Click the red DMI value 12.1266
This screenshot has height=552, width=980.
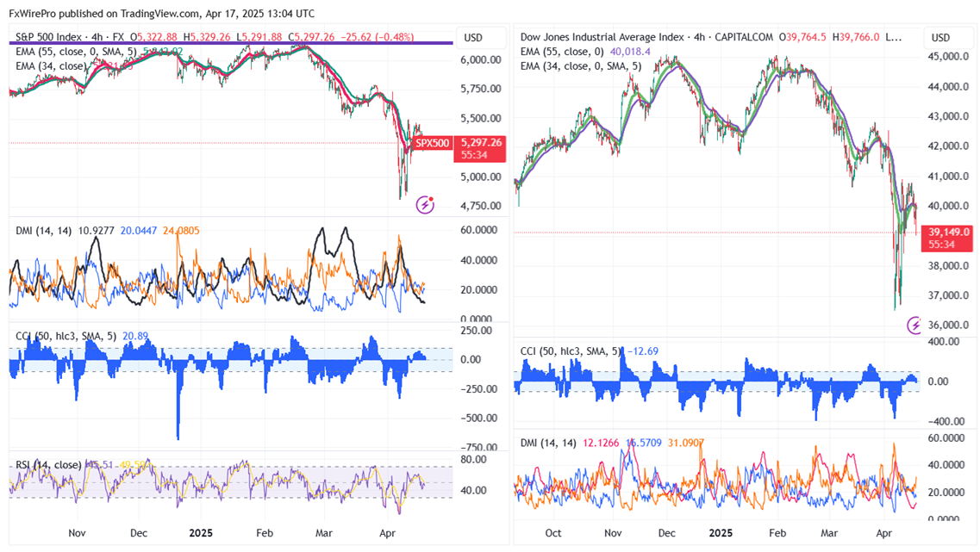pos(601,443)
